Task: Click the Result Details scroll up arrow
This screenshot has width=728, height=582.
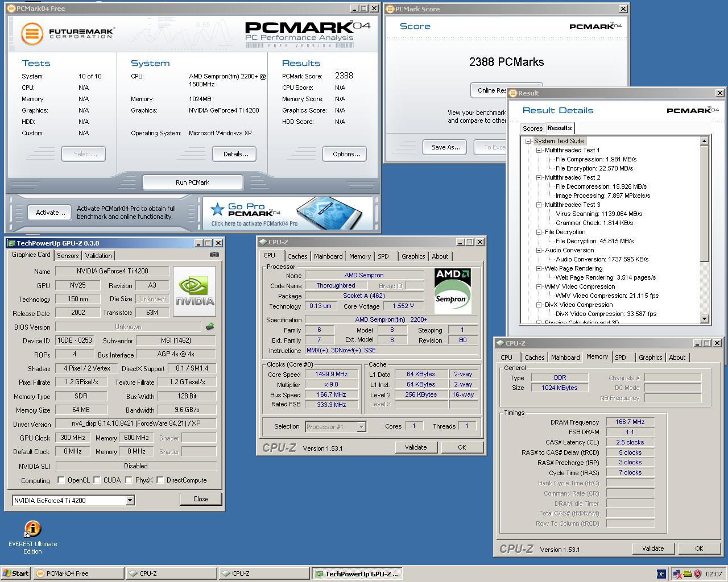Action: [705, 141]
